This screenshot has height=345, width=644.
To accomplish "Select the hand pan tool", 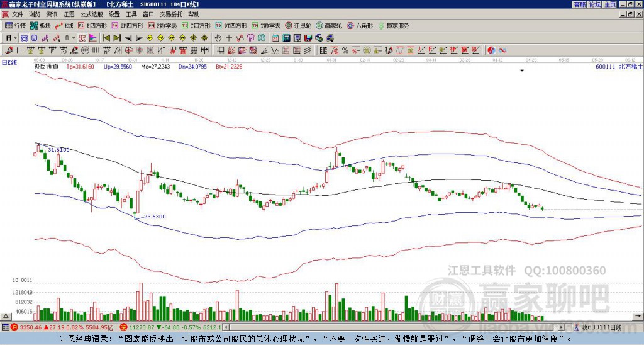I will click(x=218, y=38).
